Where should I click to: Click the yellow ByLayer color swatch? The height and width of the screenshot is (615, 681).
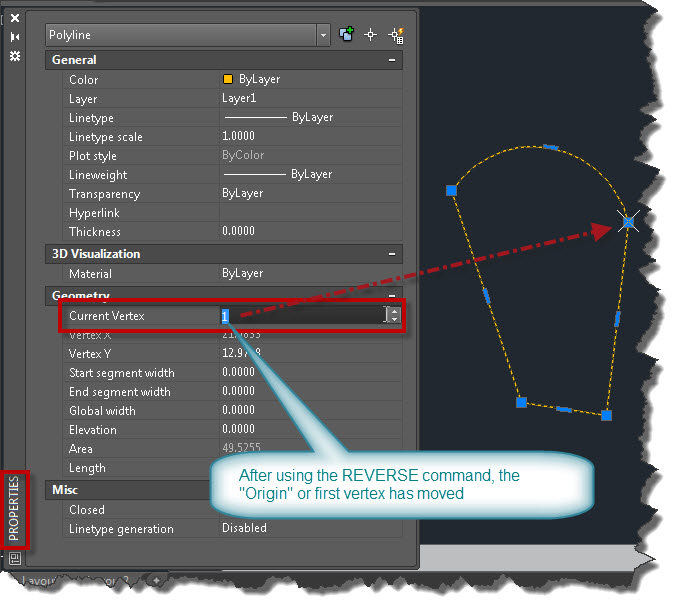point(228,79)
